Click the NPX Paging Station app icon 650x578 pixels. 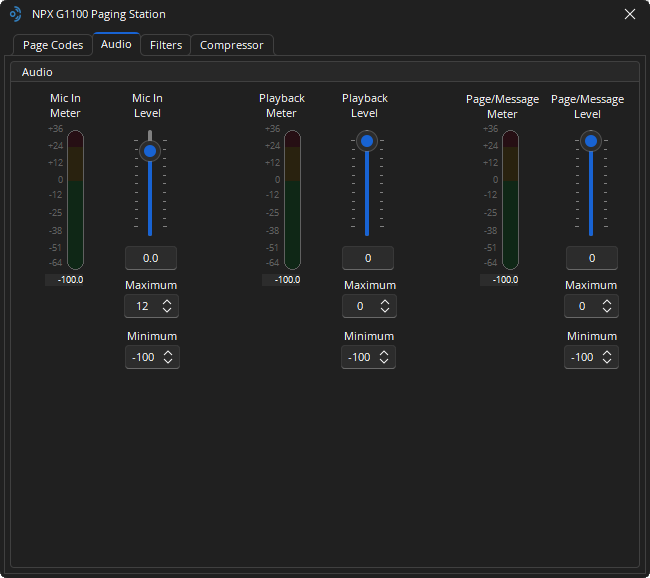[15, 14]
